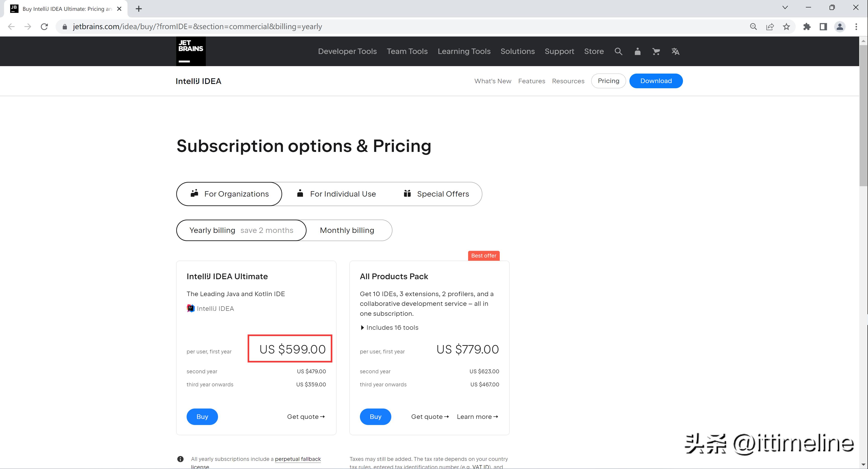Click the scrollbar down arrow
Viewport: 868px width, 469px height.
tap(863, 465)
